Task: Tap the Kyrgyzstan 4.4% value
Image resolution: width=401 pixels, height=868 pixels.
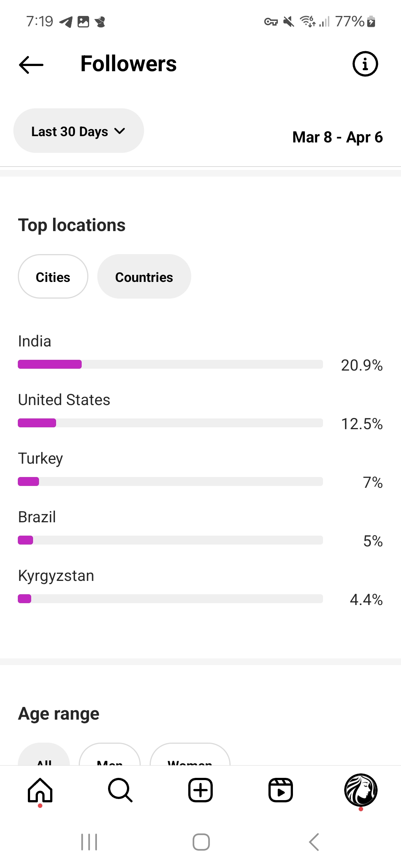Action: (x=366, y=599)
